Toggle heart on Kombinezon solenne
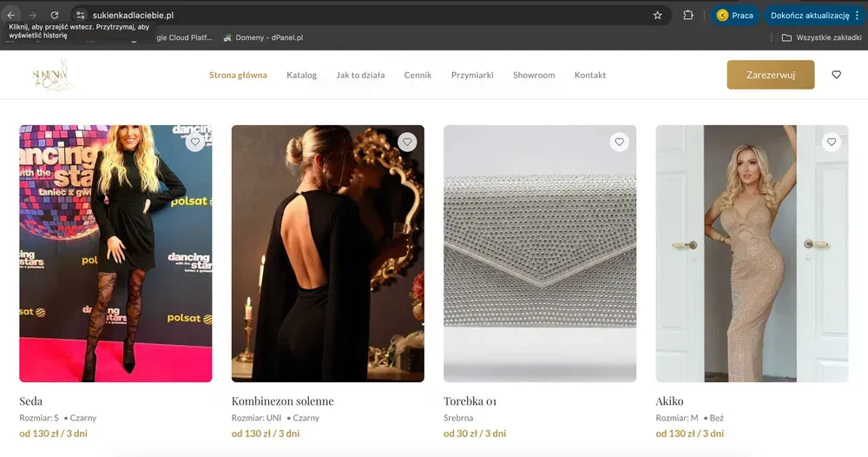 407,142
